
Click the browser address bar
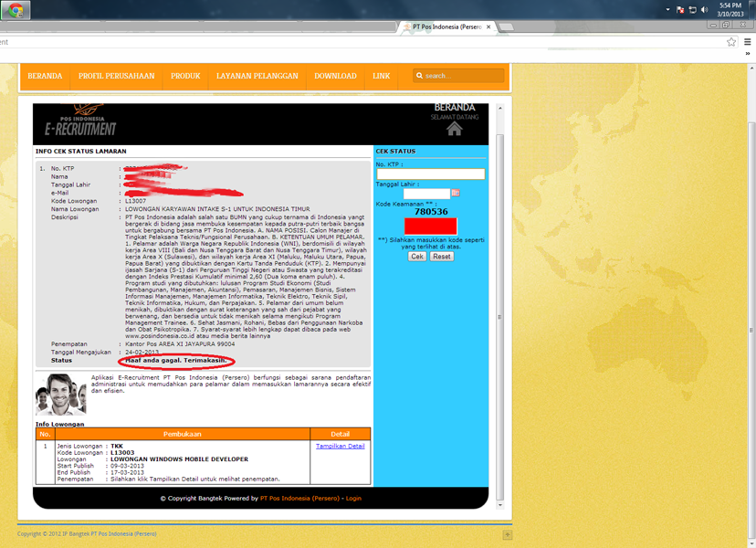click(x=362, y=42)
